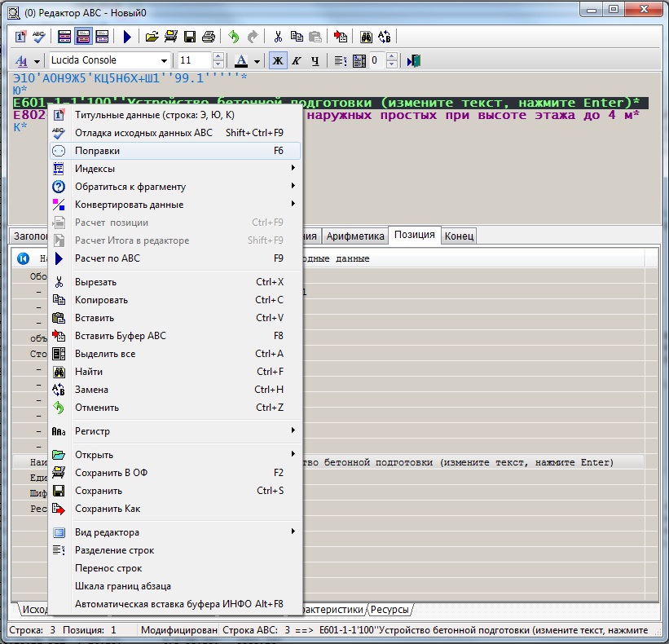
Task: Switch to the Арифметика tab
Action: [x=355, y=236]
